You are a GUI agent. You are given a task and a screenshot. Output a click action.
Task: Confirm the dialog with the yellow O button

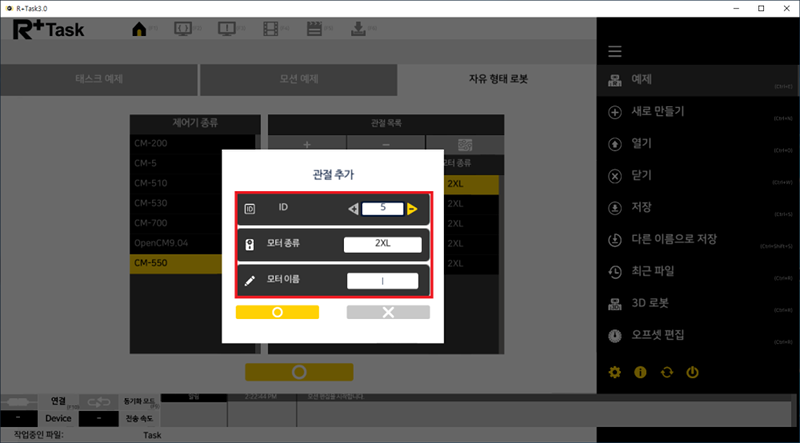(x=277, y=312)
